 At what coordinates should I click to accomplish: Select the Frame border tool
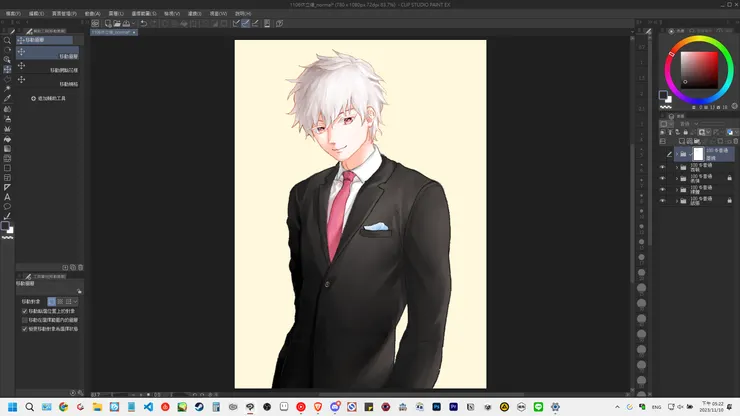7,178
